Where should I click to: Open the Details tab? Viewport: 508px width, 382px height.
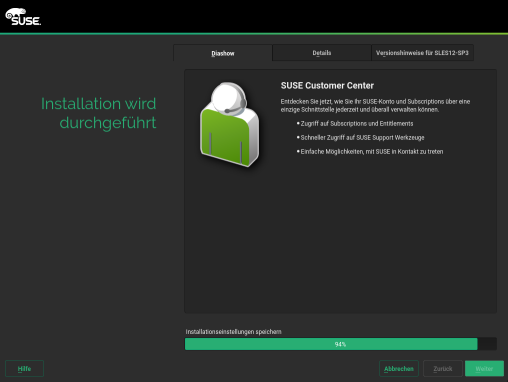click(322, 53)
